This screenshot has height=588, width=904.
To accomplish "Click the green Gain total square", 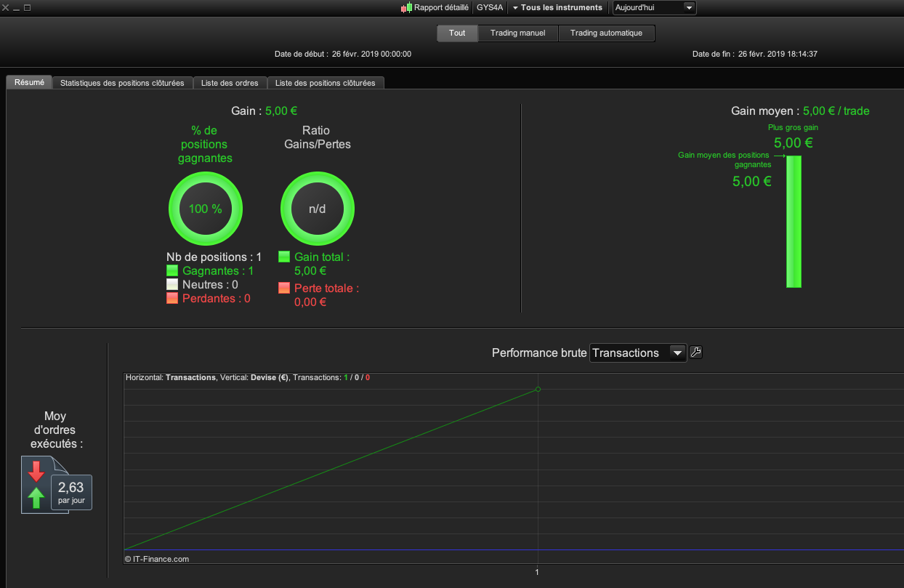I will click(284, 257).
